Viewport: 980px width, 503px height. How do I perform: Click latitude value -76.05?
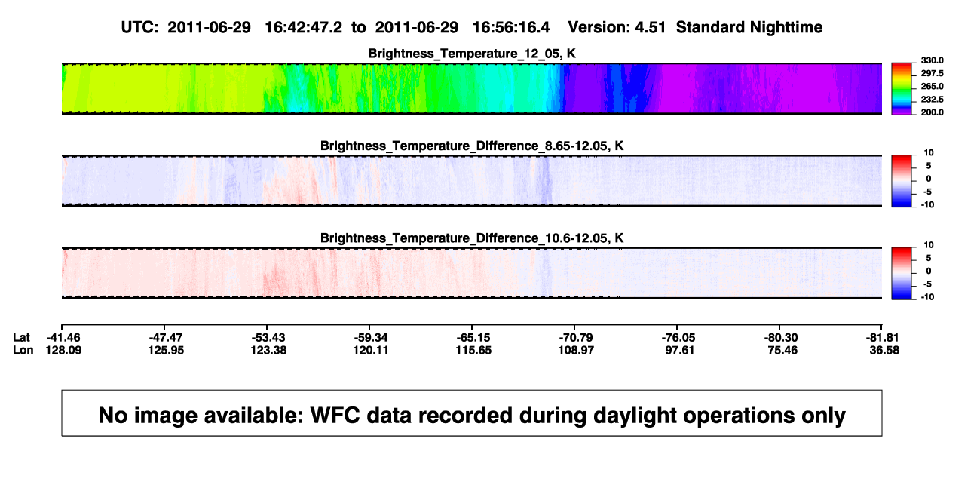677,337
